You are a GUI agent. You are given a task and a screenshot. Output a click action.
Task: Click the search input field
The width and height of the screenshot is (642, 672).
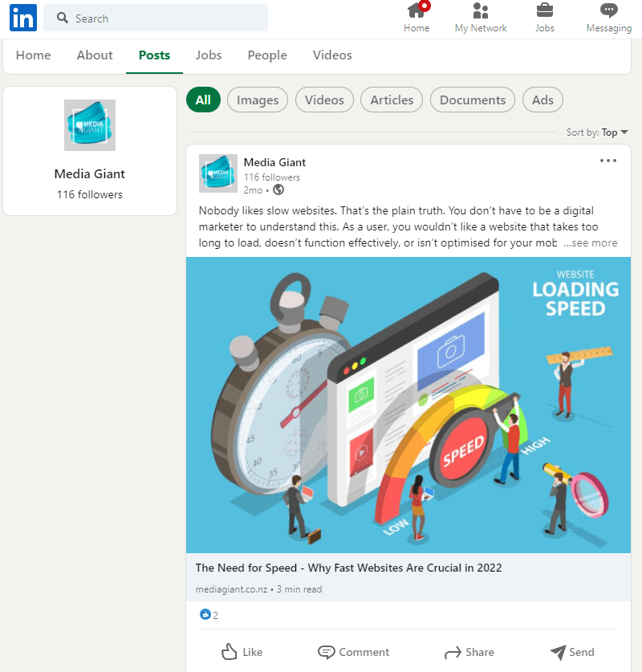[156, 18]
